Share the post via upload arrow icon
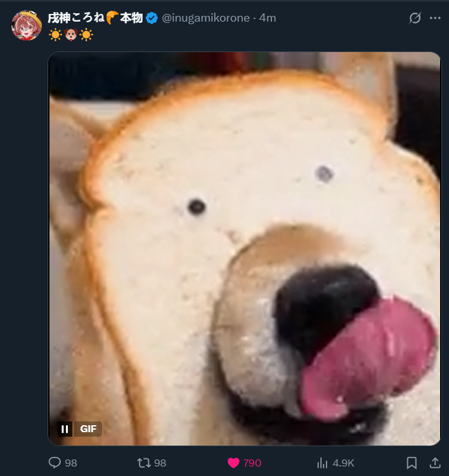 pyautogui.click(x=435, y=463)
